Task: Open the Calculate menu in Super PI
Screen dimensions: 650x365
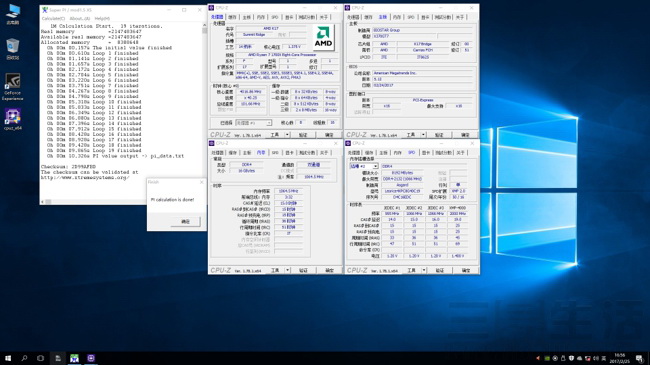Action: (x=53, y=19)
